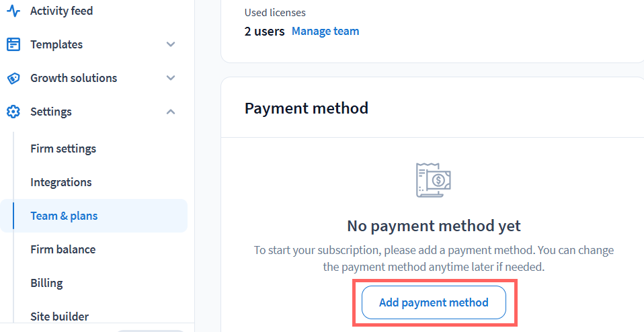
Task: Select the Team & plans item
Action: tap(64, 216)
